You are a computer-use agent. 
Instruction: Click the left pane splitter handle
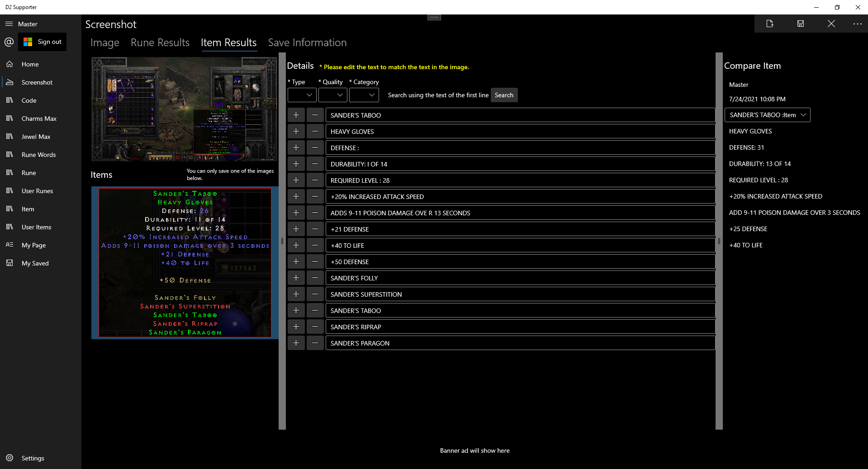282,241
